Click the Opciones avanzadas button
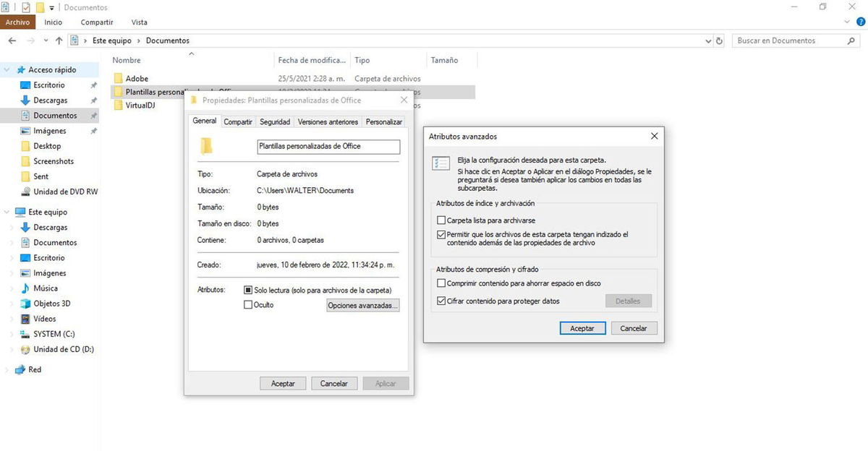Image resolution: width=868 pixels, height=451 pixels. (365, 305)
